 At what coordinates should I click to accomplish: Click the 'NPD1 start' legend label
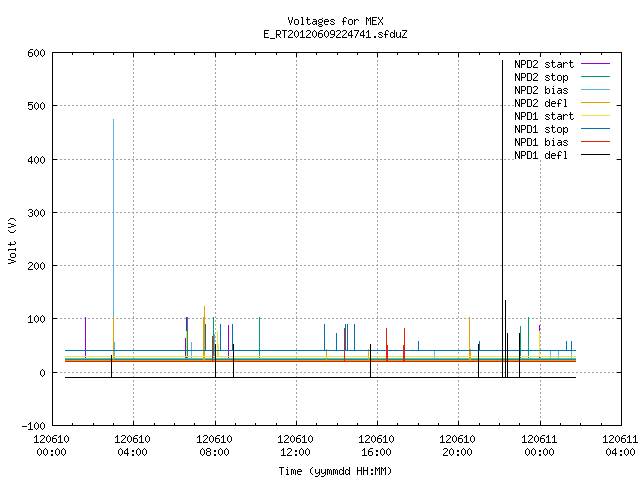coord(544,116)
